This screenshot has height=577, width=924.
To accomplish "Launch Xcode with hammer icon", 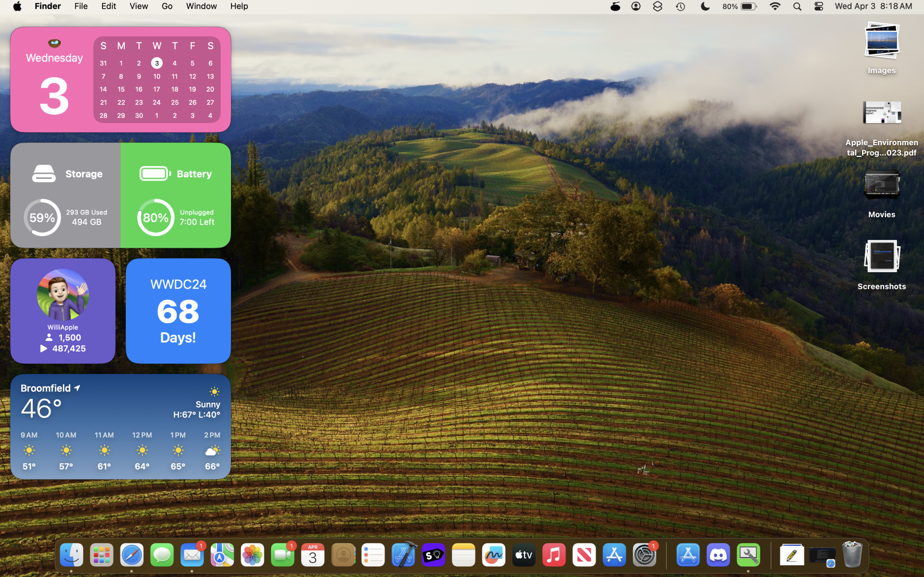I will [x=404, y=555].
